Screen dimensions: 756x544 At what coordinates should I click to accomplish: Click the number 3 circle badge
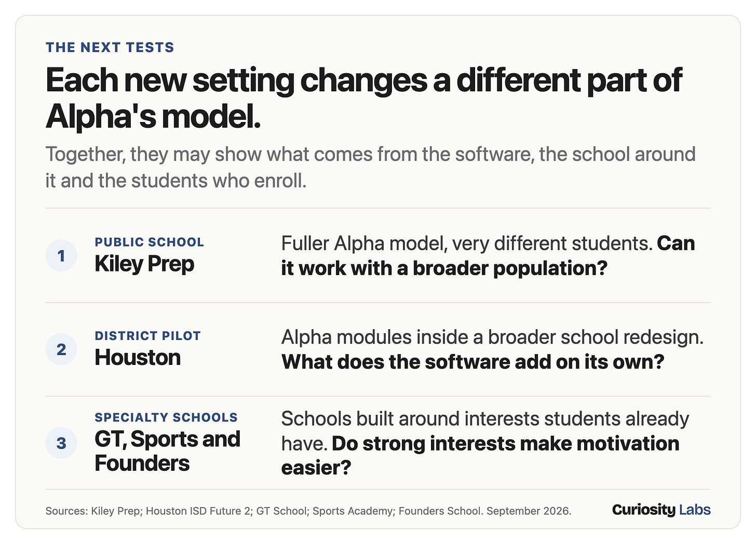pos(61,443)
